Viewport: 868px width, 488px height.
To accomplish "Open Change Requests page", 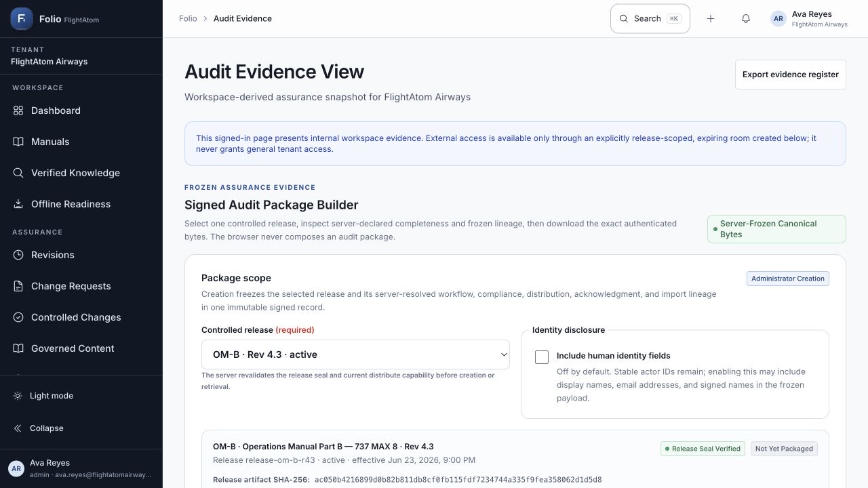I will pos(81,286).
